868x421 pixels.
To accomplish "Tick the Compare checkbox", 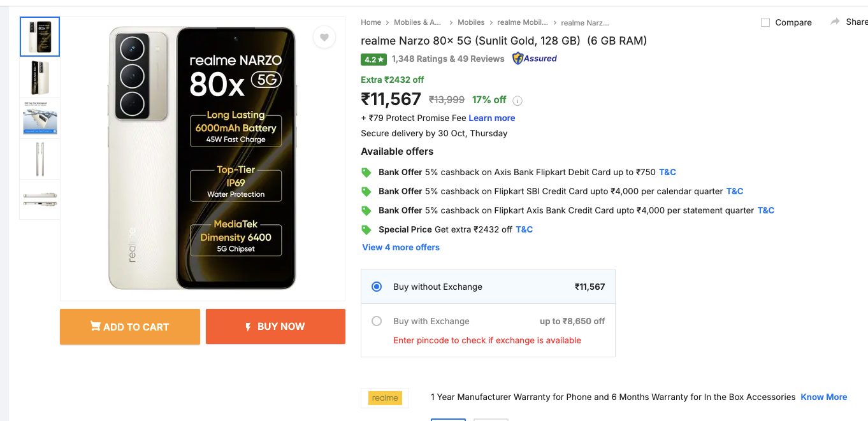I will (765, 22).
